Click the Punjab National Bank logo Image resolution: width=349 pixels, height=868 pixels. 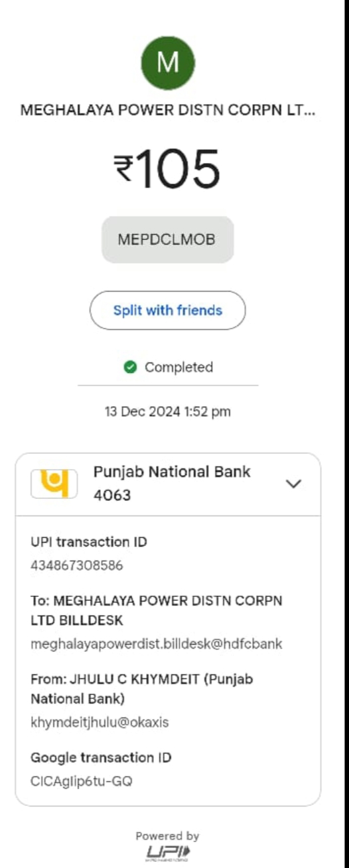coord(54,484)
